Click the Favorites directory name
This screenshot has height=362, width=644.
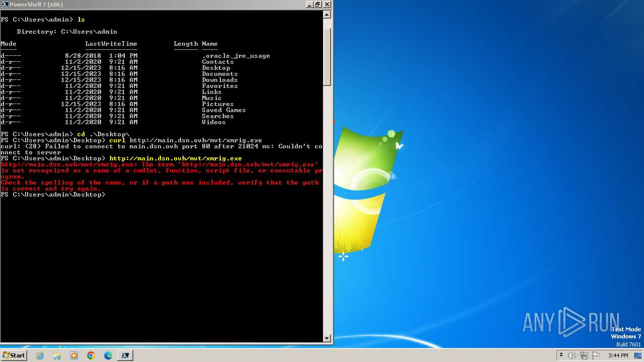tap(220, 86)
